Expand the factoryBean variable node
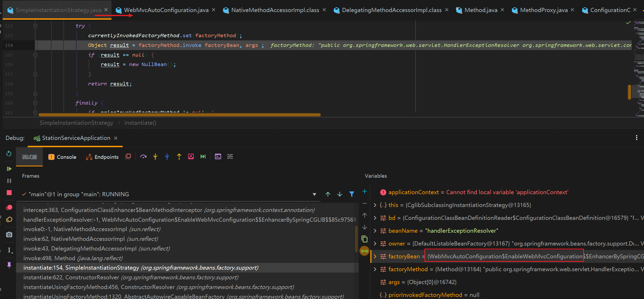Image resolution: width=644 pixels, height=299 pixels. 375,257
